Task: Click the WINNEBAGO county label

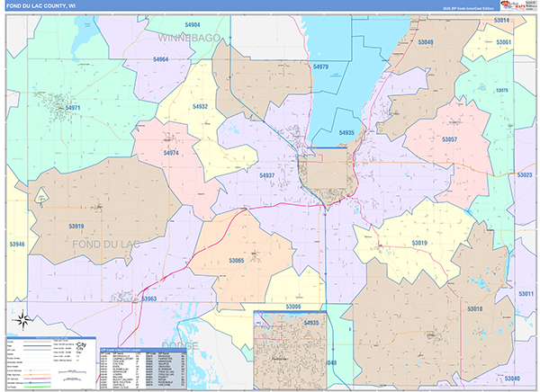Action: [x=190, y=39]
